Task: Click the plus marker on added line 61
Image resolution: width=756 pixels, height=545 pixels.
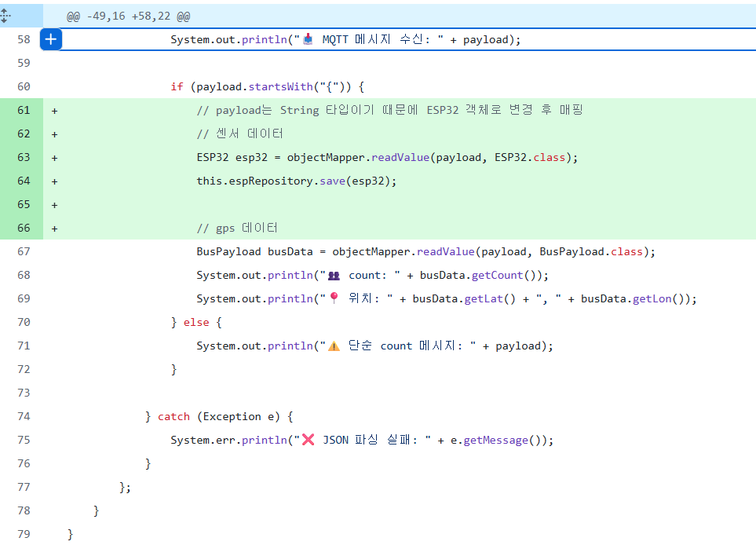Action: coord(54,111)
